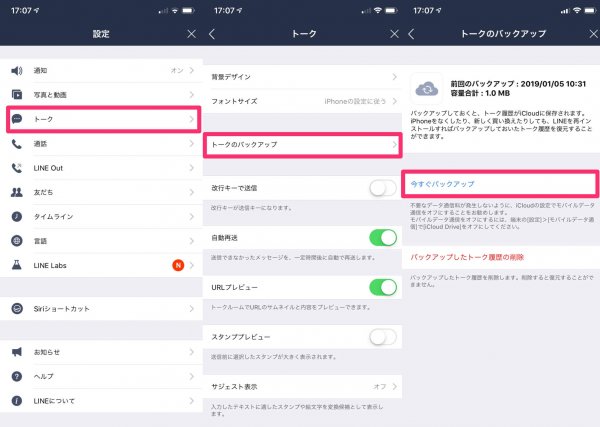Go back from the トーク screen
This screenshot has width=600, height=427.
[212, 34]
